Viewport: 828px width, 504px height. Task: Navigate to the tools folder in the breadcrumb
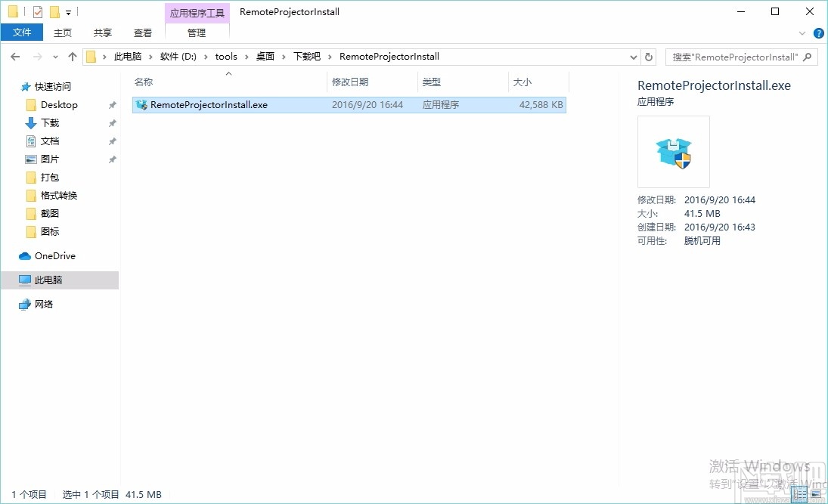pyautogui.click(x=226, y=56)
